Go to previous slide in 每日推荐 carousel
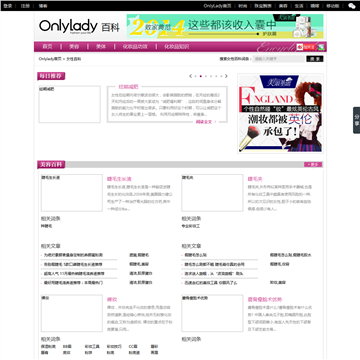 click(190, 76)
